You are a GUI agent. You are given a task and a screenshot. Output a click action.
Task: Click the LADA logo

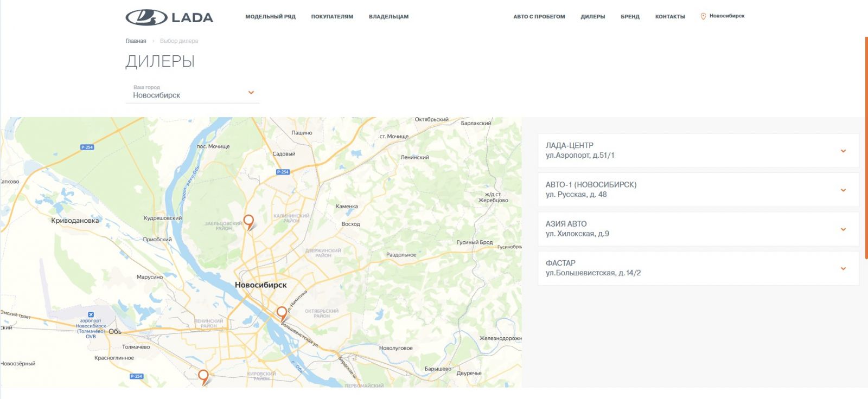tap(169, 17)
